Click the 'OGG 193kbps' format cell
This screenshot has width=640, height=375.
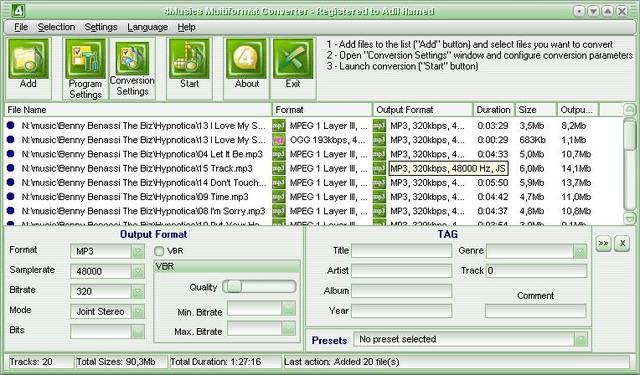tap(327, 140)
